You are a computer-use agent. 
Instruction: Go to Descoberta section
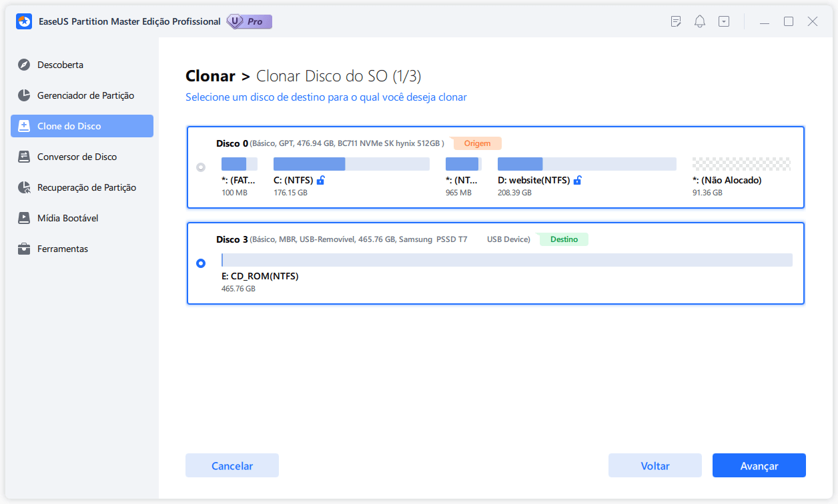pos(82,65)
